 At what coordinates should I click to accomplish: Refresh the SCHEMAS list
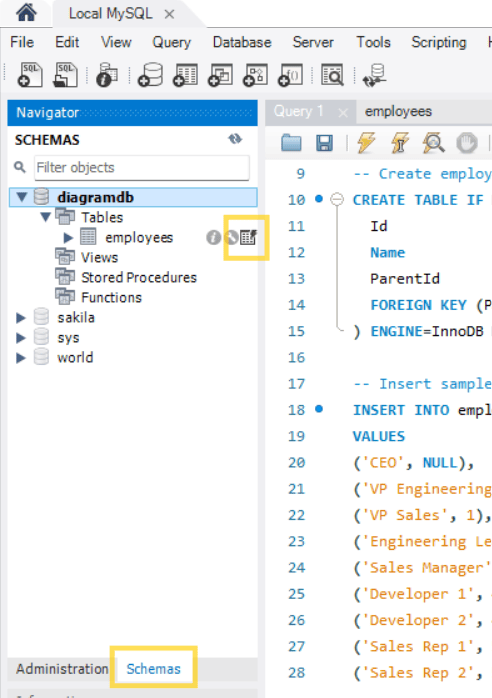[235, 139]
